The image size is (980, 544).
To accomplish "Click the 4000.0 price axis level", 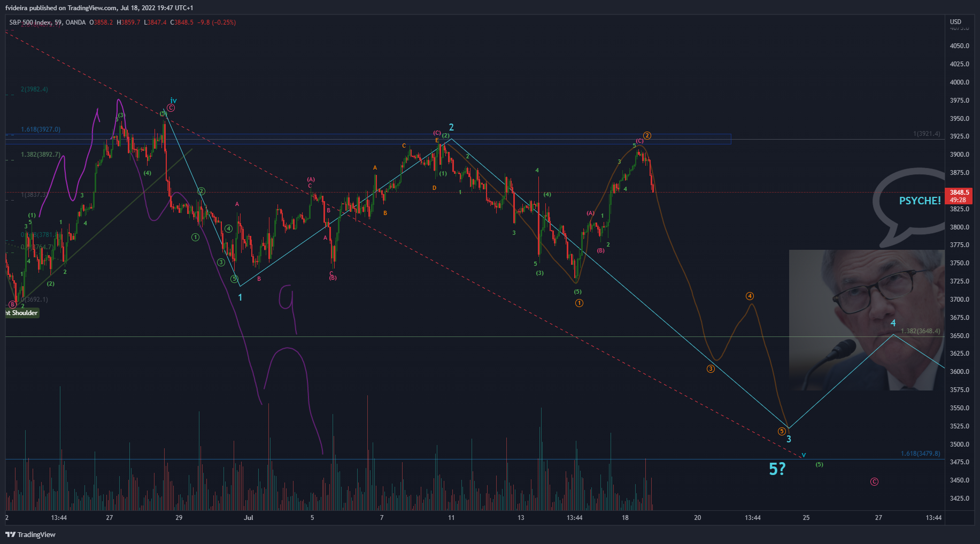I will [959, 82].
